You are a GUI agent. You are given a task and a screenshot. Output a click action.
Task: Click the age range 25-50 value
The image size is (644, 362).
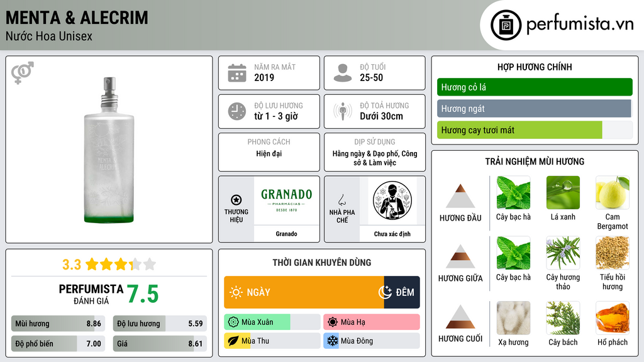[371, 77]
